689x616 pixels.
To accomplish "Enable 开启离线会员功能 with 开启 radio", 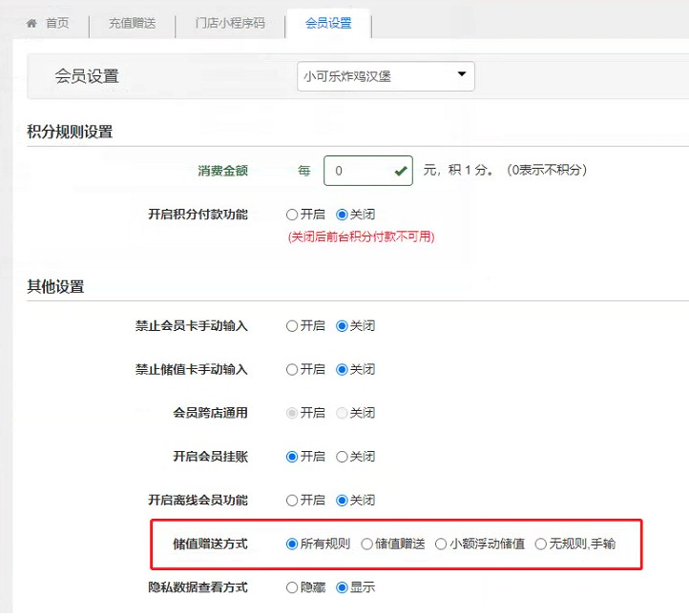I will pyautogui.click(x=293, y=500).
